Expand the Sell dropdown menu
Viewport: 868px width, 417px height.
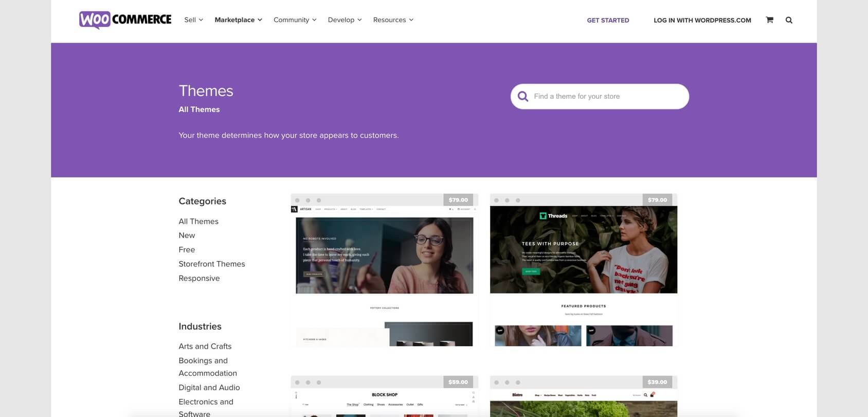(193, 20)
